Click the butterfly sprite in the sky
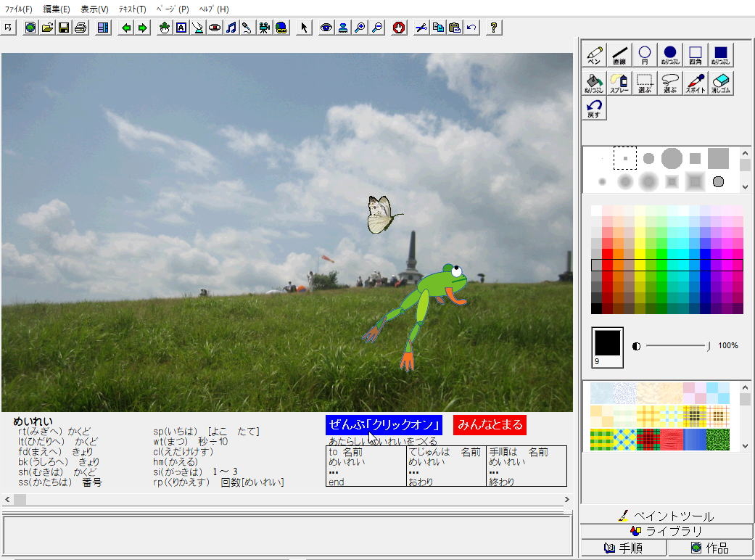 tap(383, 214)
